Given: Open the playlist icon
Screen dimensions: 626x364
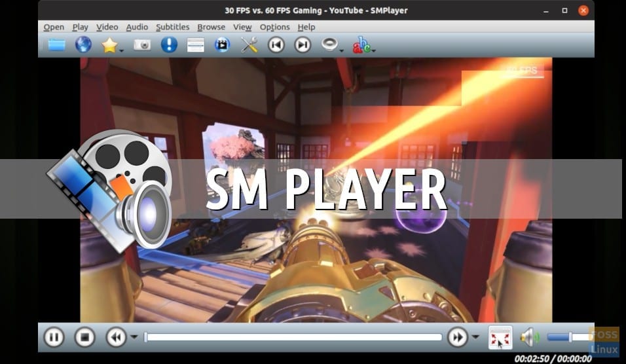Looking at the screenshot, I should (x=196, y=45).
